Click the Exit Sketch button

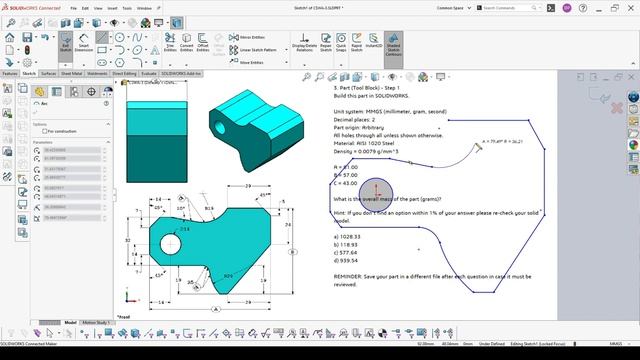pos(65,43)
